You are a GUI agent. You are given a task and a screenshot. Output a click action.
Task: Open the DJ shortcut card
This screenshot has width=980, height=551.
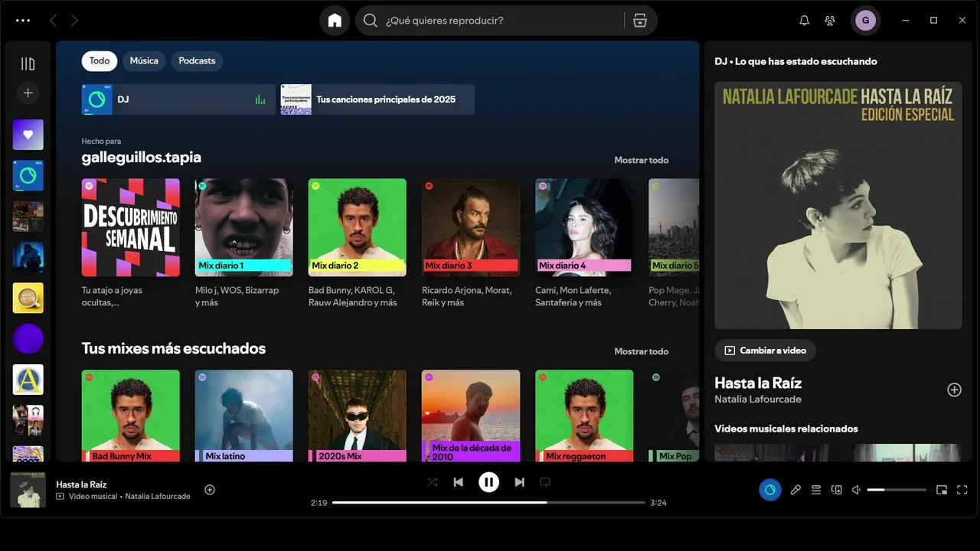click(178, 99)
